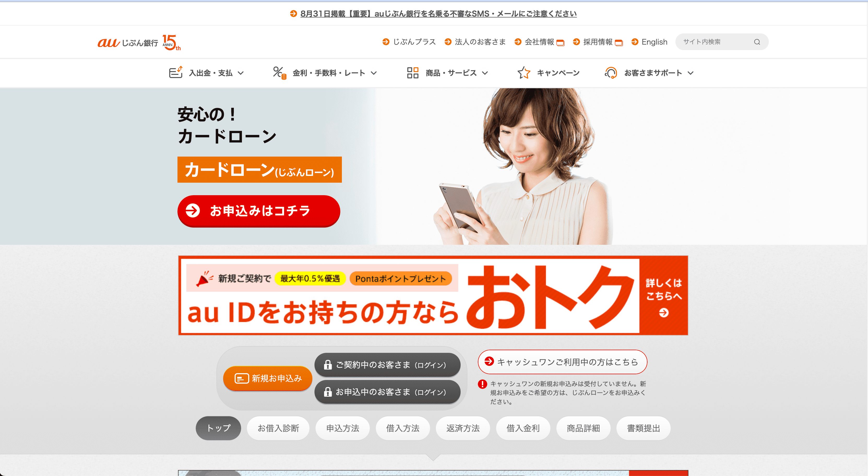Click the orange arrow icon before じぶんプラス
The height and width of the screenshot is (476, 868).
(x=386, y=42)
